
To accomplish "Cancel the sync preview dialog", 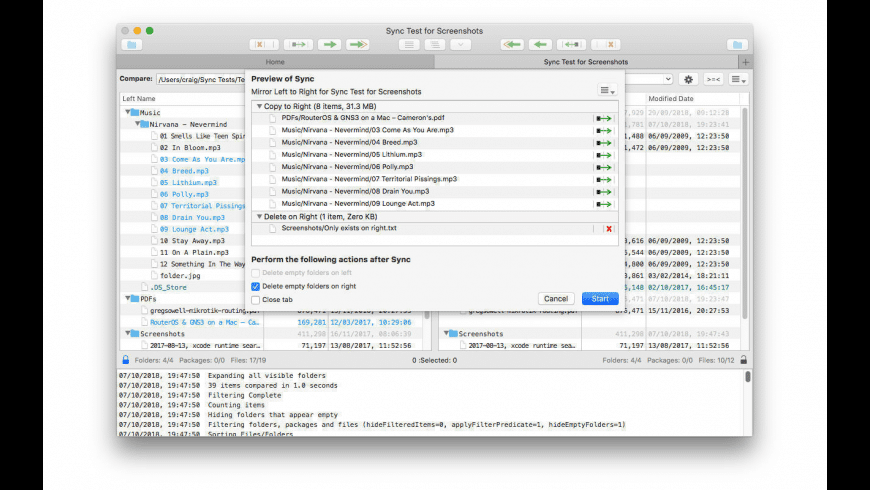I will tap(555, 299).
